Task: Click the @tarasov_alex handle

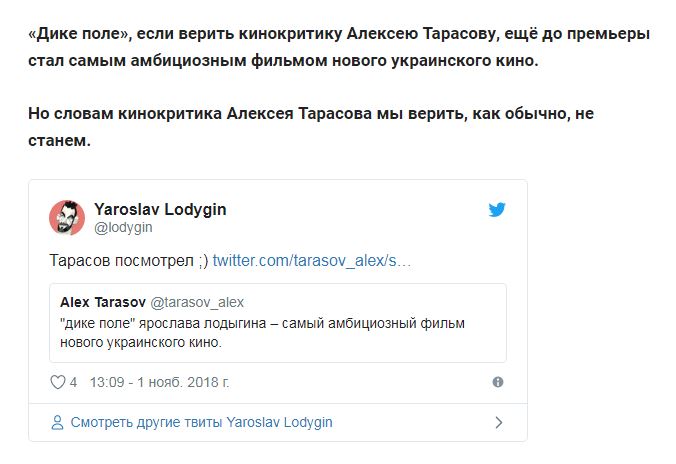Action: tap(197, 303)
